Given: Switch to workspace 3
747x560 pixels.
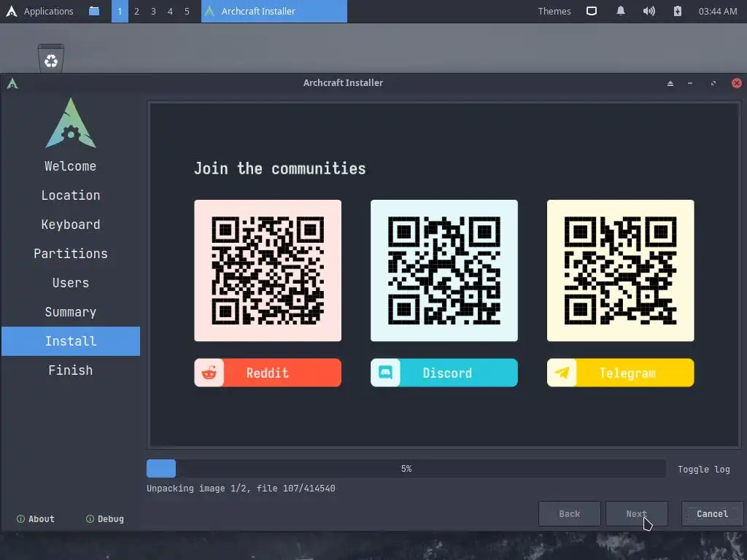Looking at the screenshot, I should [153, 11].
